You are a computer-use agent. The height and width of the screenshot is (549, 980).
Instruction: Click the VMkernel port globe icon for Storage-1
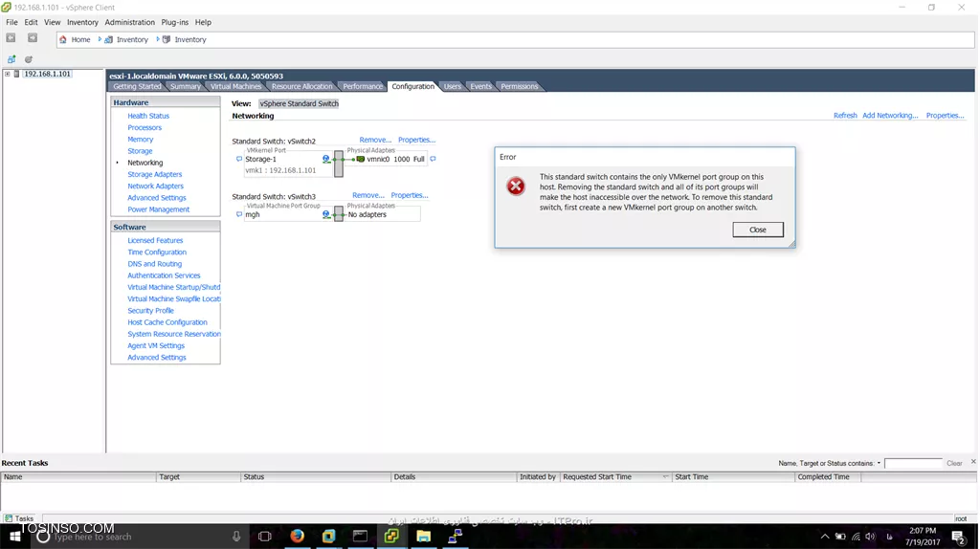[x=325, y=160]
